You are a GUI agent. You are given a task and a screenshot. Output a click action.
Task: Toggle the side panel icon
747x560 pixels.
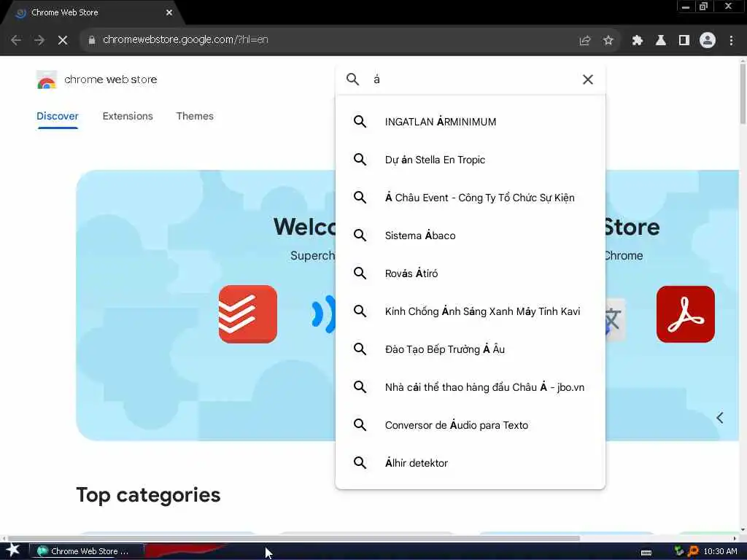point(684,40)
